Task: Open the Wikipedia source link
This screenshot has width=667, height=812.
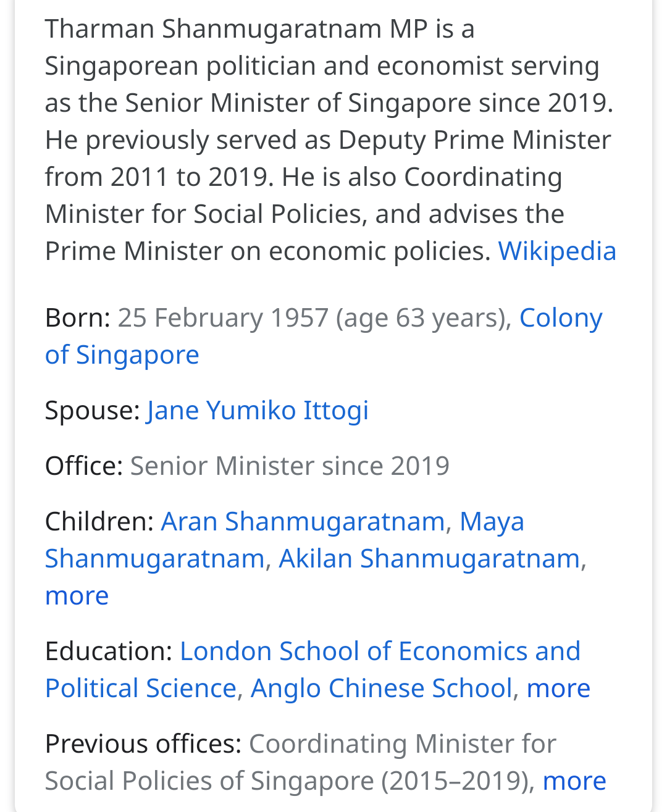Action: click(x=557, y=251)
